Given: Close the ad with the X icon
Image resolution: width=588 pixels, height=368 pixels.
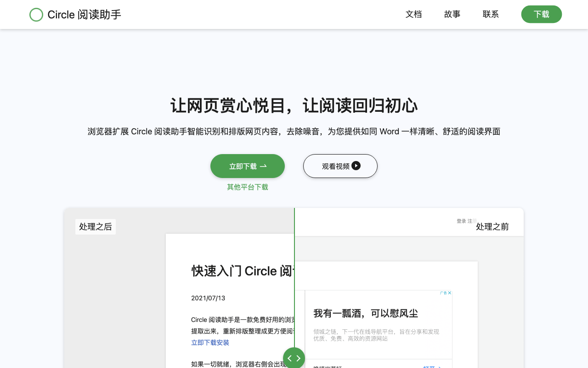Looking at the screenshot, I should pos(450,293).
